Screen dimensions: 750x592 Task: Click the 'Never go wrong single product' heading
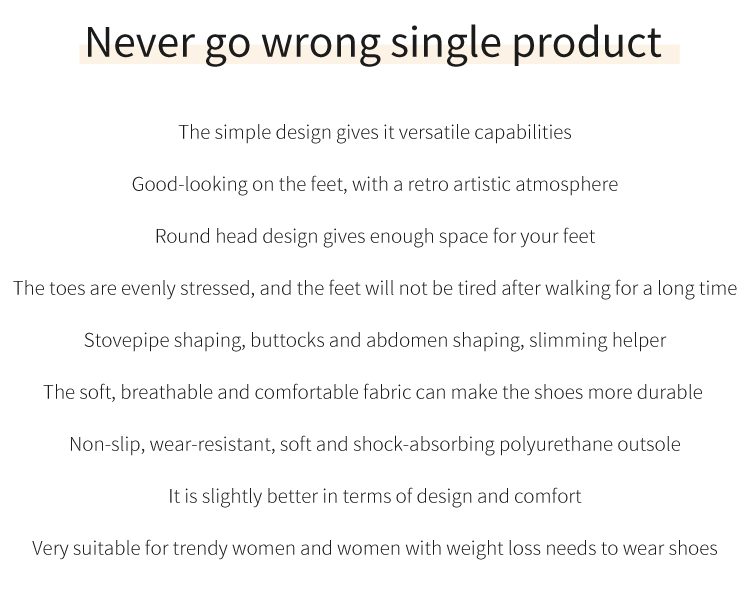pos(373,42)
